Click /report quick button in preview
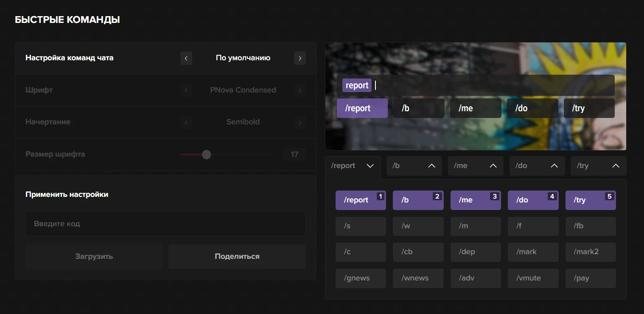The height and width of the screenshot is (314, 644). (362, 108)
